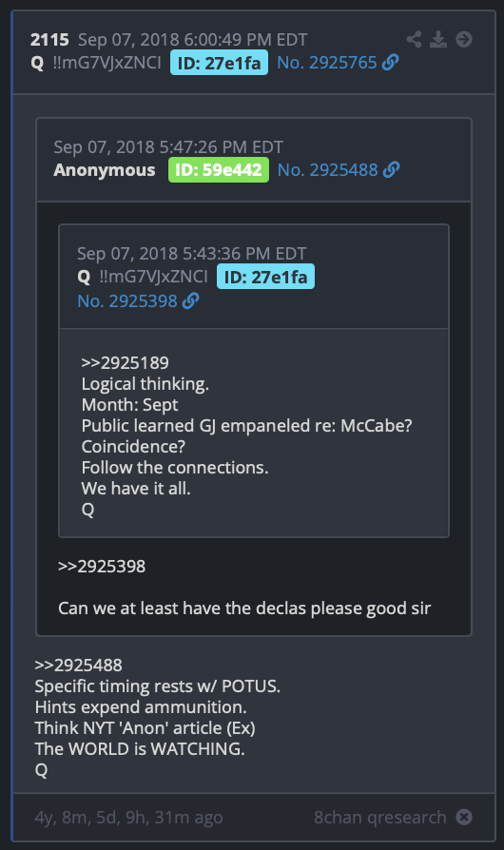Open post link No. 2925765
Image resolution: width=504 pixels, height=850 pixels.
click(327, 63)
